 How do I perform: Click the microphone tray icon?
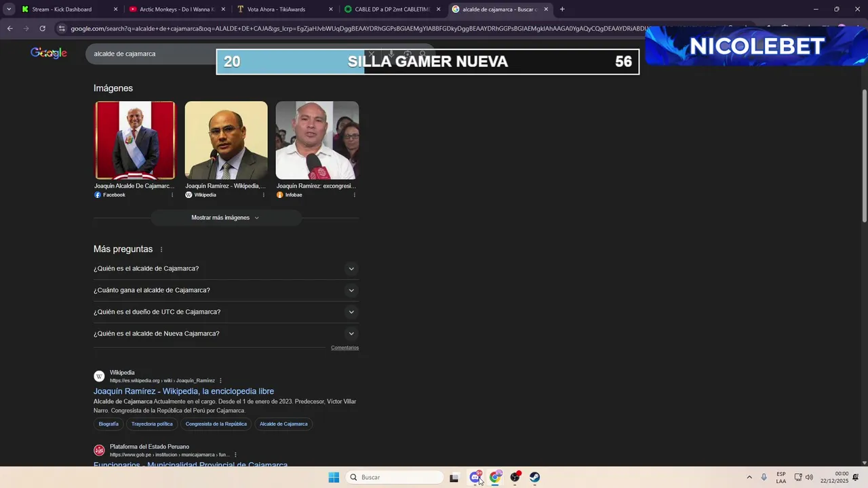pyautogui.click(x=764, y=477)
